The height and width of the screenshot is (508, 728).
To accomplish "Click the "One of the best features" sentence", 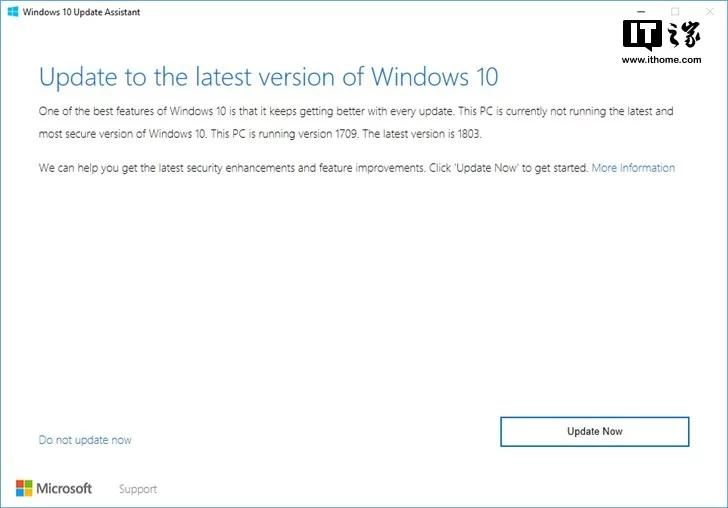I will (246, 111).
